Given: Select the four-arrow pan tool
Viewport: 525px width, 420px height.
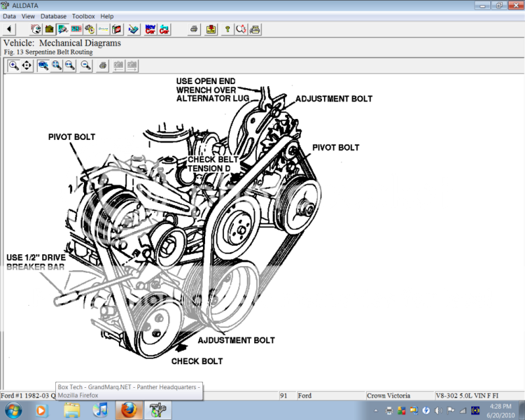Looking at the screenshot, I should tap(27, 65).
